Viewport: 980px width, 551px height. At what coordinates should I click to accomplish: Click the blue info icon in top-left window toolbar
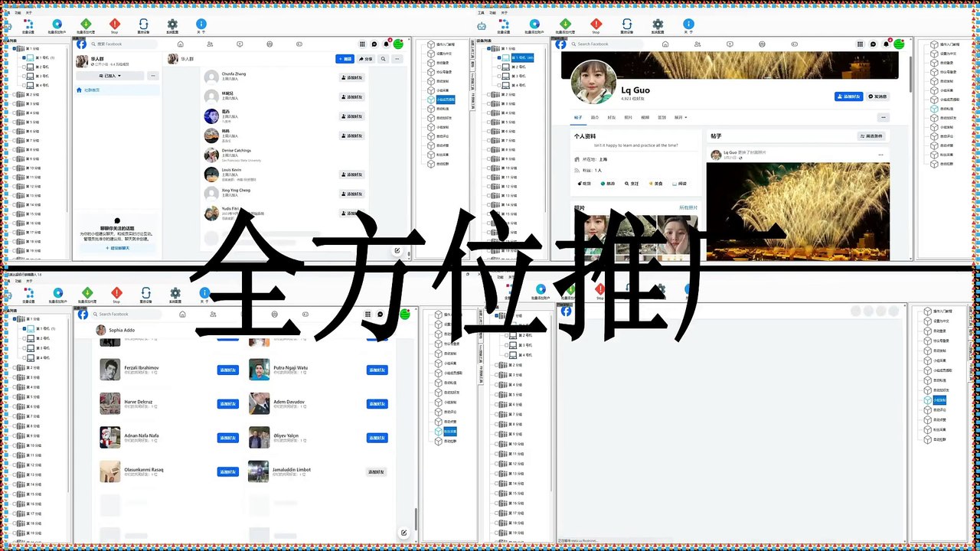(x=201, y=24)
